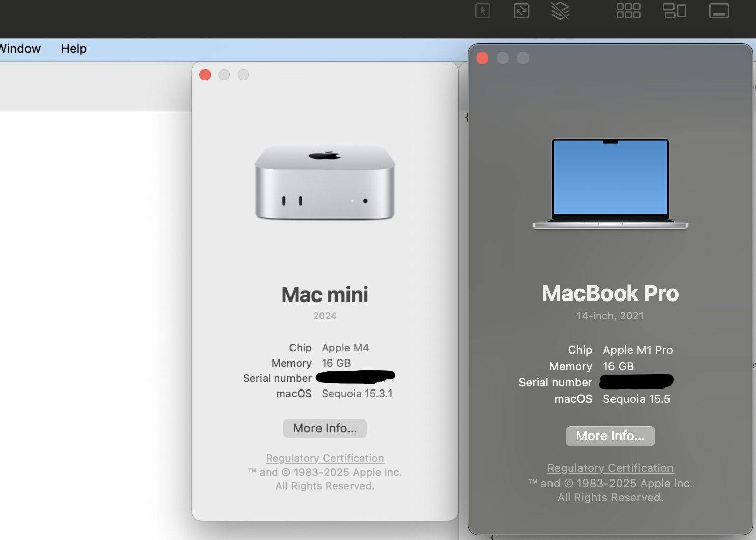Close the Mac mini About window
Screen dimensions: 756x540
(x=206, y=75)
